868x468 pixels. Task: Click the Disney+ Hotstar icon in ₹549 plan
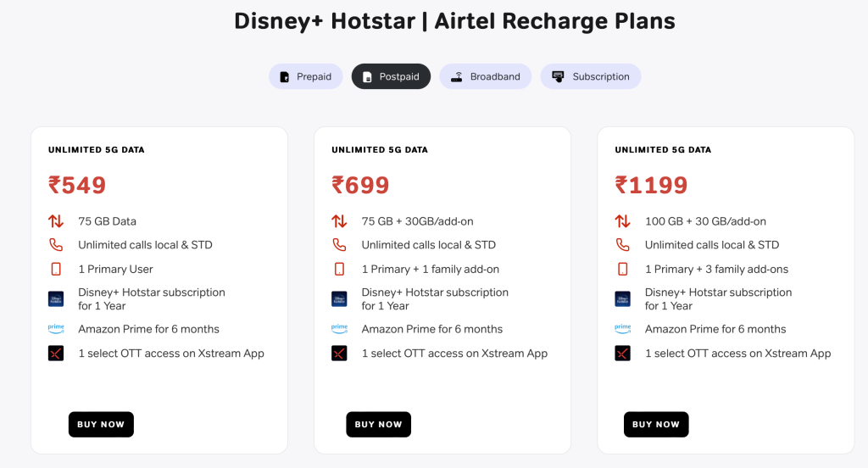(x=56, y=299)
